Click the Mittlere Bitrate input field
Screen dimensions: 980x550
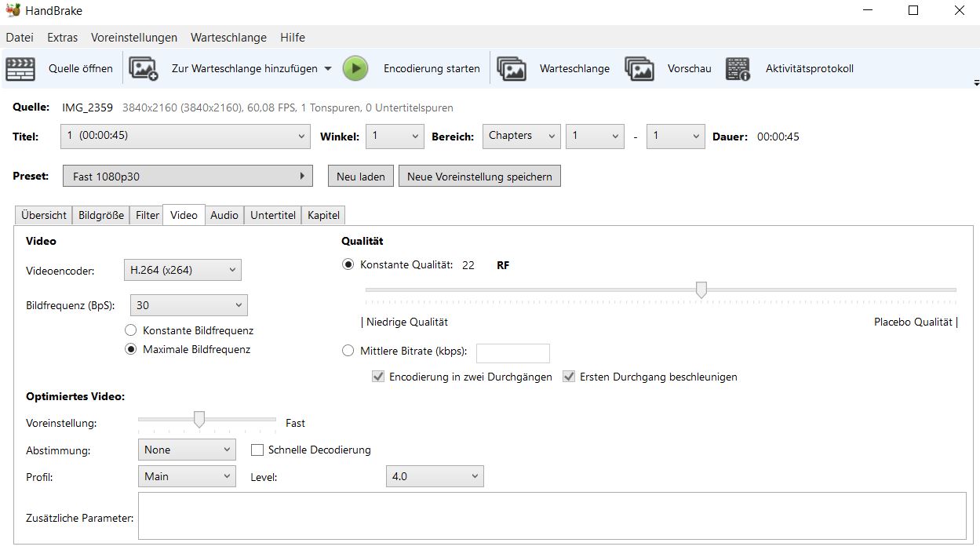(x=513, y=353)
